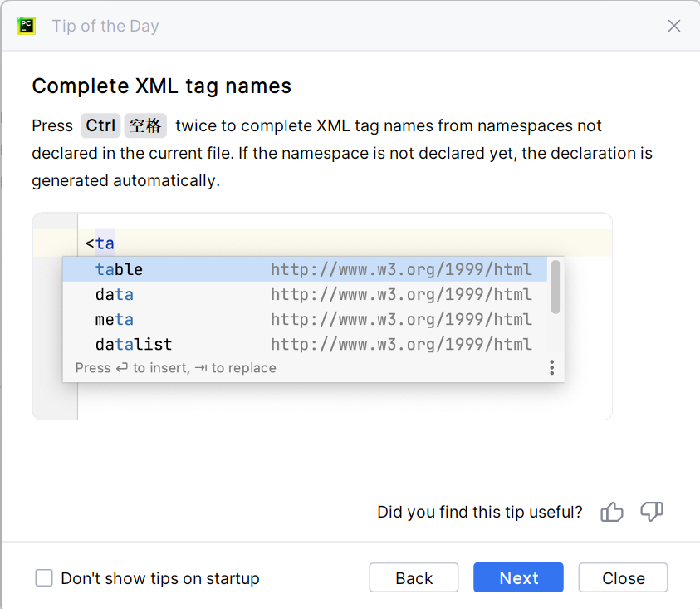The width and height of the screenshot is (700, 609).
Task: Click the completion popup scrollbar
Action: point(556,287)
